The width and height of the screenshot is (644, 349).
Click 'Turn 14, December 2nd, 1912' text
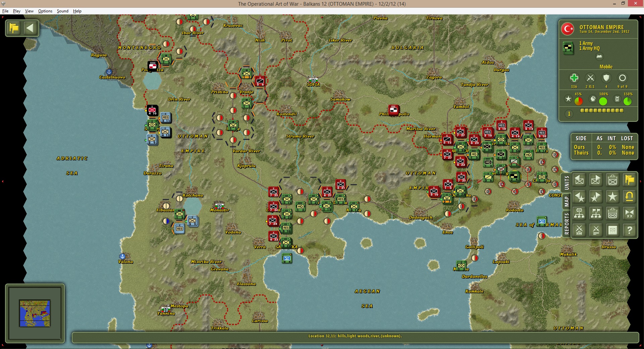pos(604,32)
